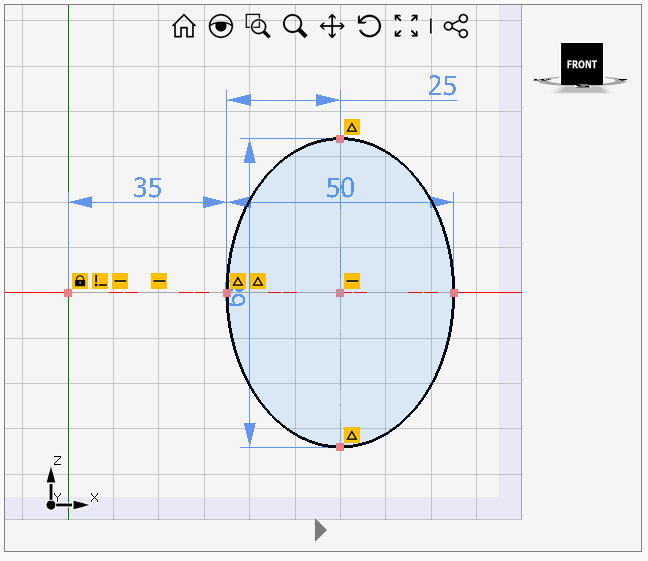Click the Home view icon

point(184,27)
